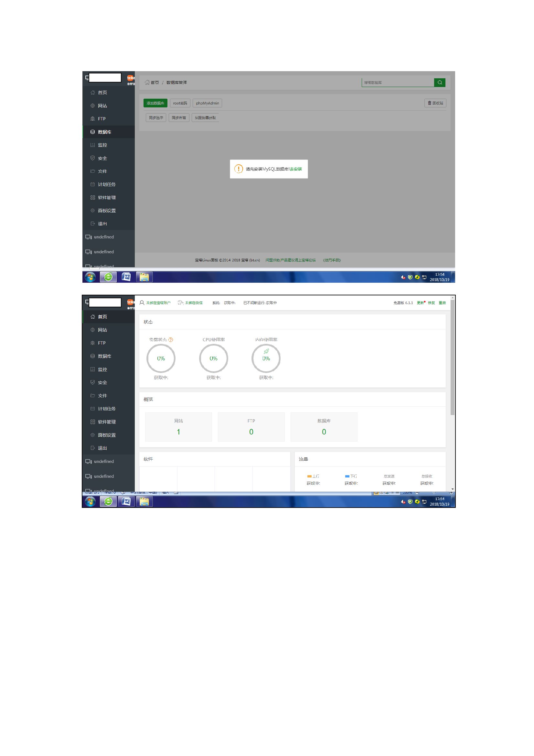Open the 回收站 recycle bin button
This screenshot has height=756, width=534.
tap(435, 103)
